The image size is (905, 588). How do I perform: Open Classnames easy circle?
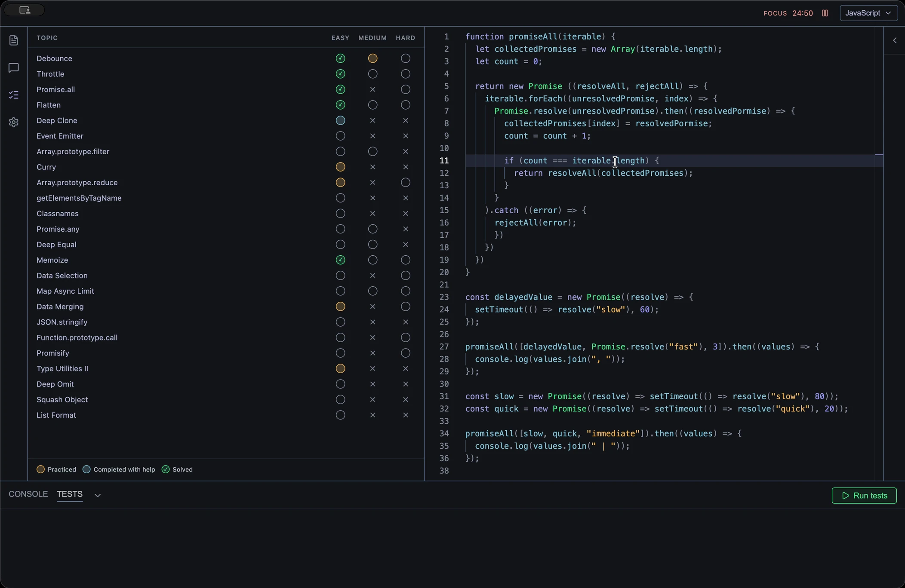pyautogui.click(x=340, y=214)
